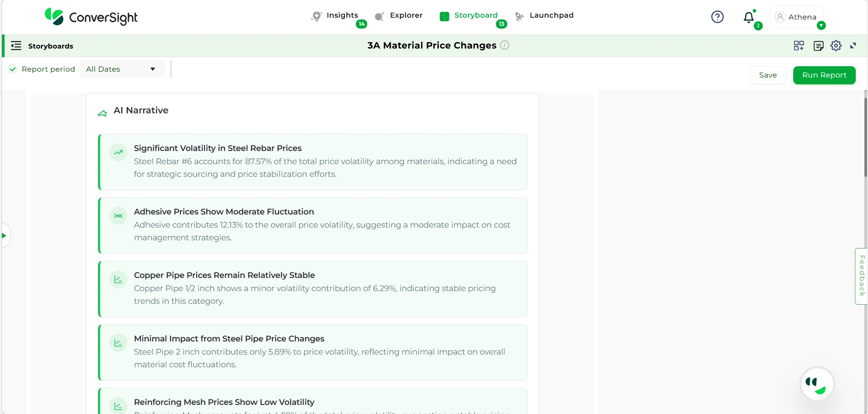This screenshot has height=414, width=868.
Task: Click the info icon beside storyboard title
Action: coord(504,45)
